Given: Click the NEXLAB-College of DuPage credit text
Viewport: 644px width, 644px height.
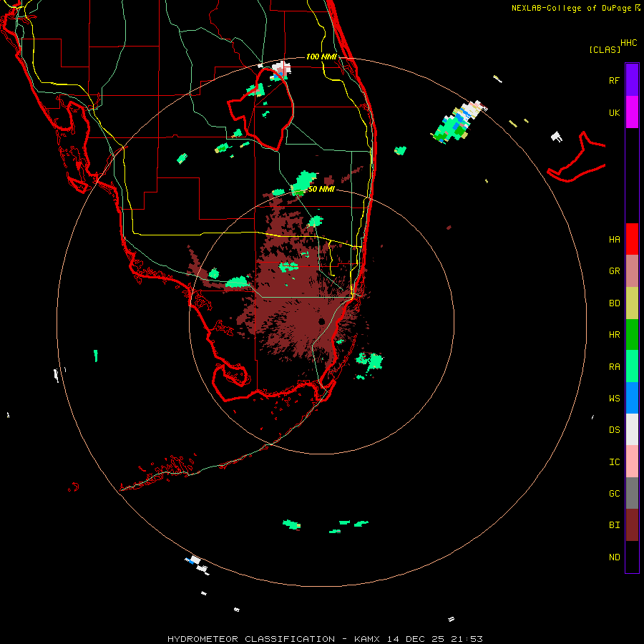Looking at the screenshot, I should pyautogui.click(x=571, y=8).
